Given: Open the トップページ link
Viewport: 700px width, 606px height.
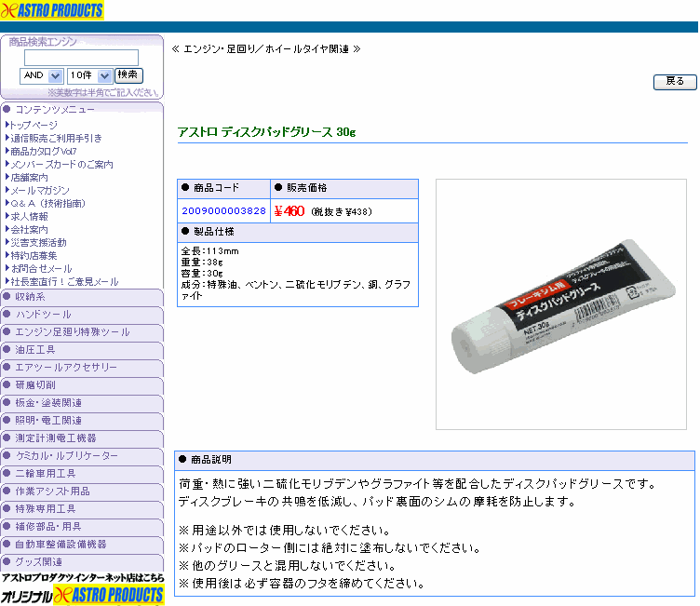Looking at the screenshot, I should [x=34, y=125].
